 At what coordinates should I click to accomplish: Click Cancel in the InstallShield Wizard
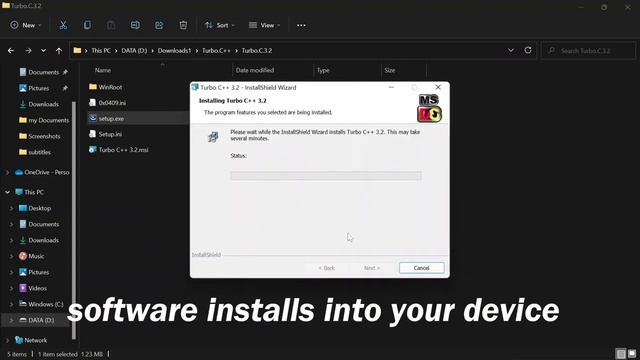coord(421,268)
